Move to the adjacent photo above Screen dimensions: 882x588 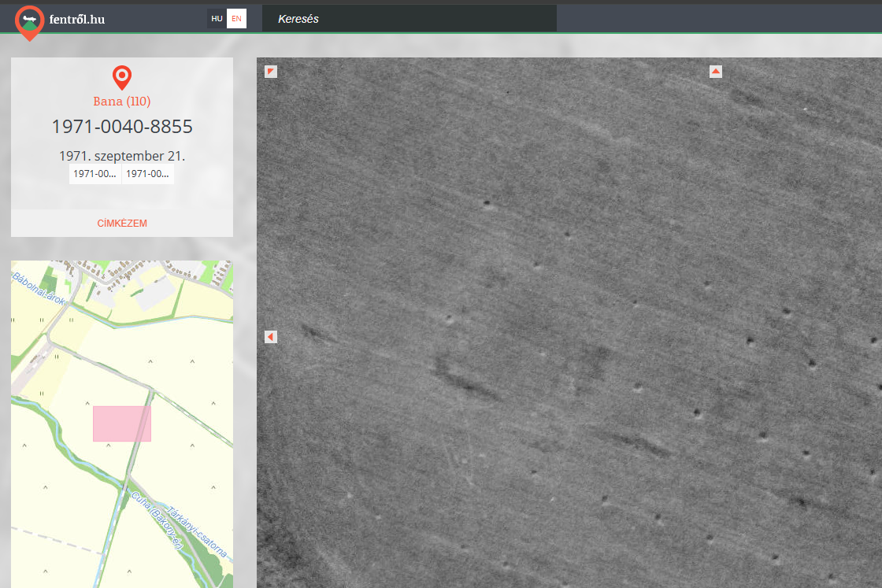click(716, 72)
